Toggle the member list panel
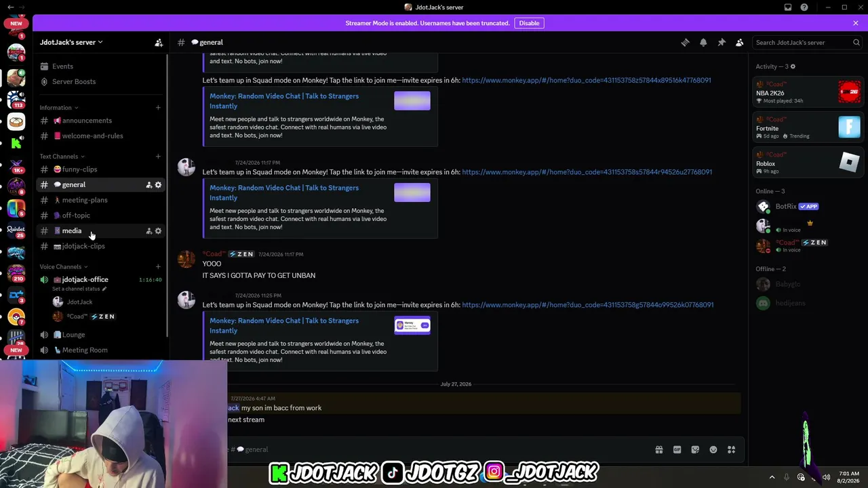 (740, 42)
